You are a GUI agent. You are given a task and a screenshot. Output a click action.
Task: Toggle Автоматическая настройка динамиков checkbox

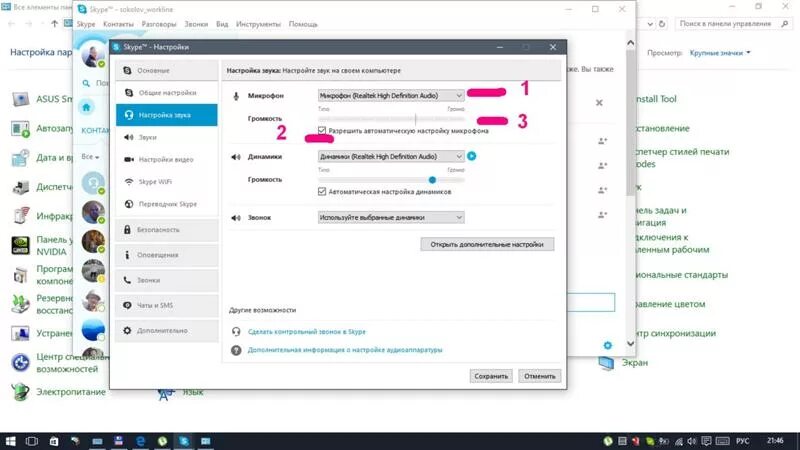[x=322, y=191]
